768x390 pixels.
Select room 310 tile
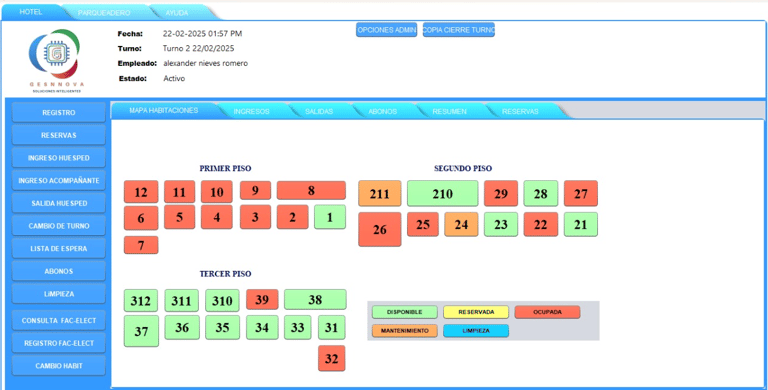222,300
